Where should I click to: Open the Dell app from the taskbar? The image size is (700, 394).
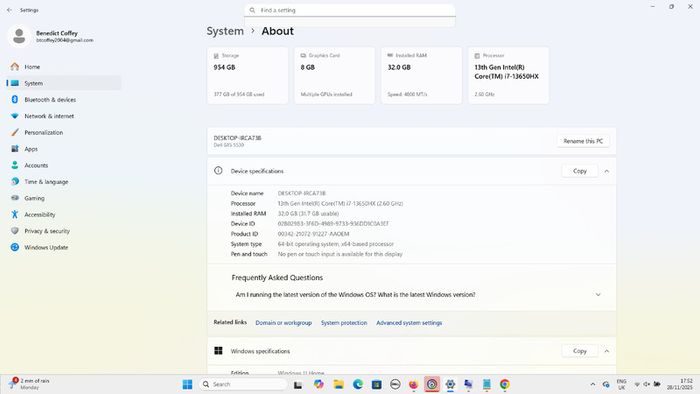pyautogui.click(x=395, y=384)
